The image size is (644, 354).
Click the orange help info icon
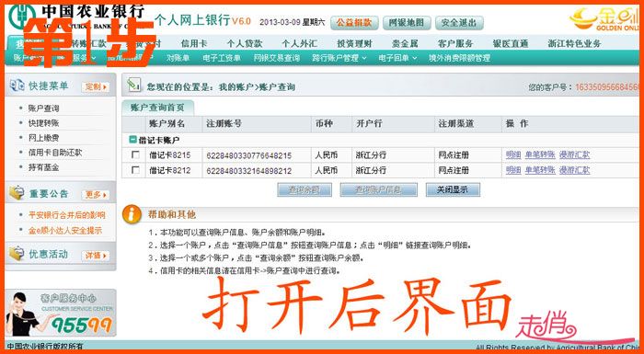coord(132,214)
